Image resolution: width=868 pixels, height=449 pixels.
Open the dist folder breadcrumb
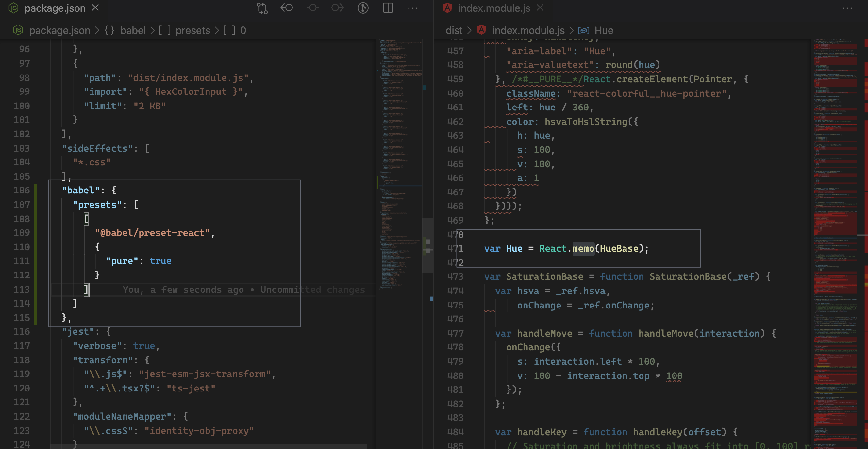454,30
